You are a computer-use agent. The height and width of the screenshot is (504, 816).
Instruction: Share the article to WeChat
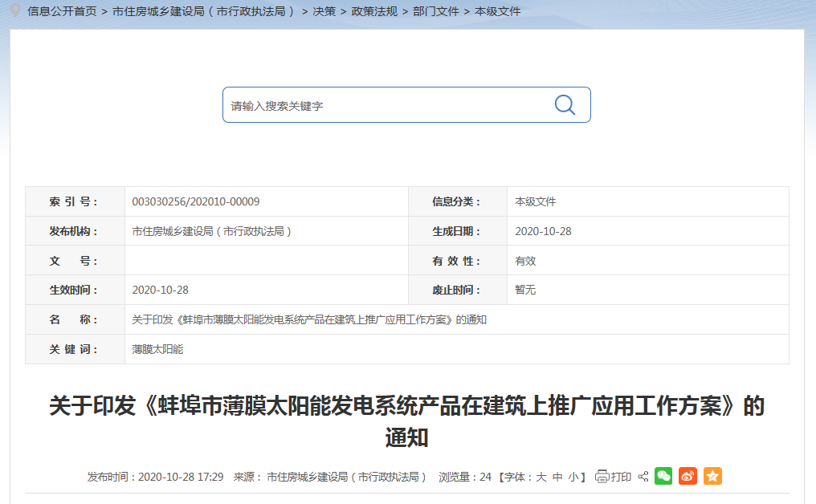[x=663, y=476]
